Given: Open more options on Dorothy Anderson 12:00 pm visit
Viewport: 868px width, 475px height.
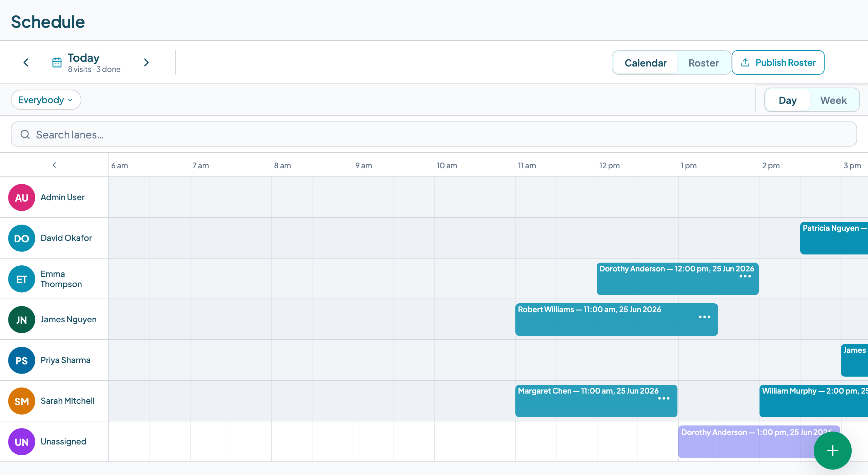Looking at the screenshot, I should [745, 277].
